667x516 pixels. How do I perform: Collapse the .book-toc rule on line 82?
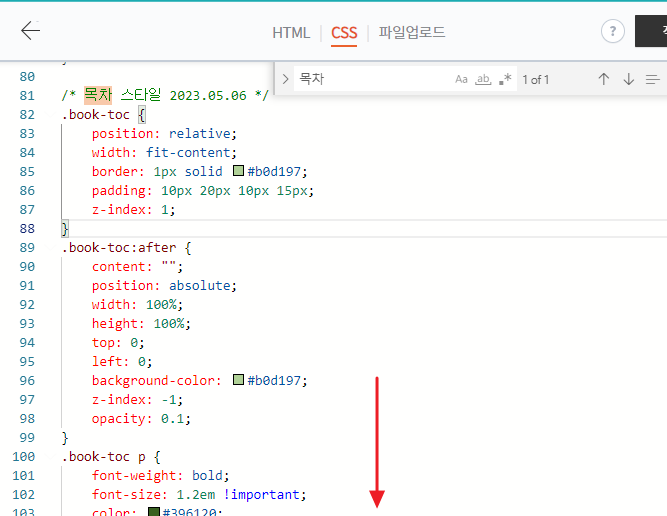click(52, 115)
